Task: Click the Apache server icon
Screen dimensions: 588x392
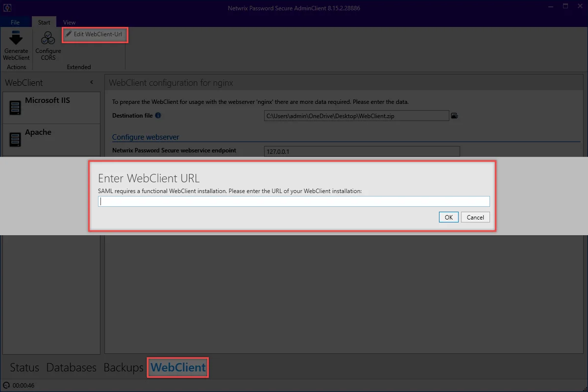Action: point(15,139)
